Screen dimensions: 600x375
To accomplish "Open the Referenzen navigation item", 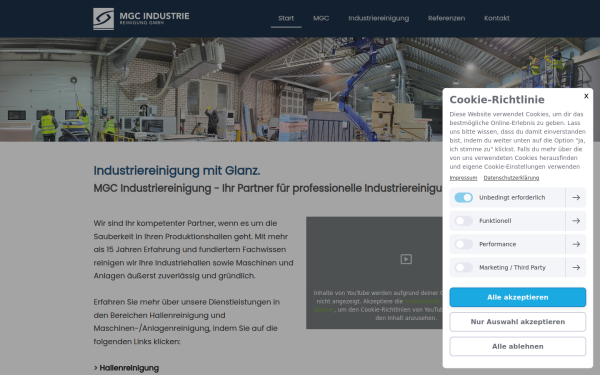I will point(446,18).
